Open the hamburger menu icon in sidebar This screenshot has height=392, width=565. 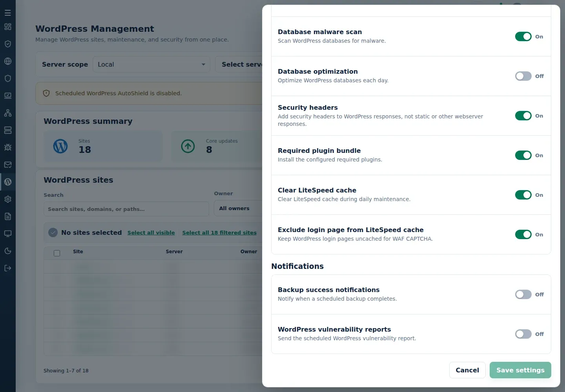pos(8,13)
